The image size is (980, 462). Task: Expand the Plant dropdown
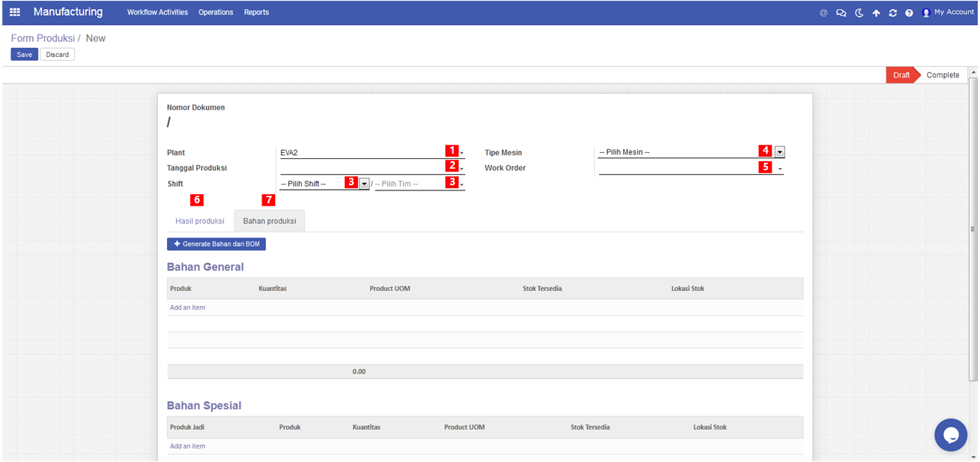click(462, 153)
